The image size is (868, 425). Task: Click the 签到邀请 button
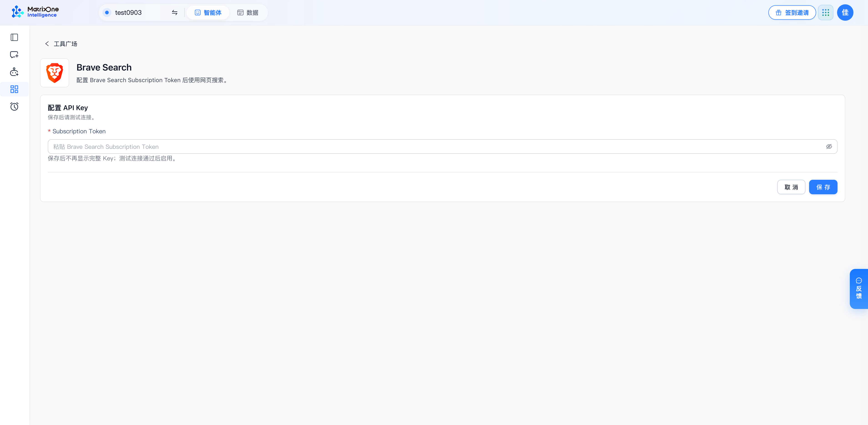pyautogui.click(x=792, y=13)
